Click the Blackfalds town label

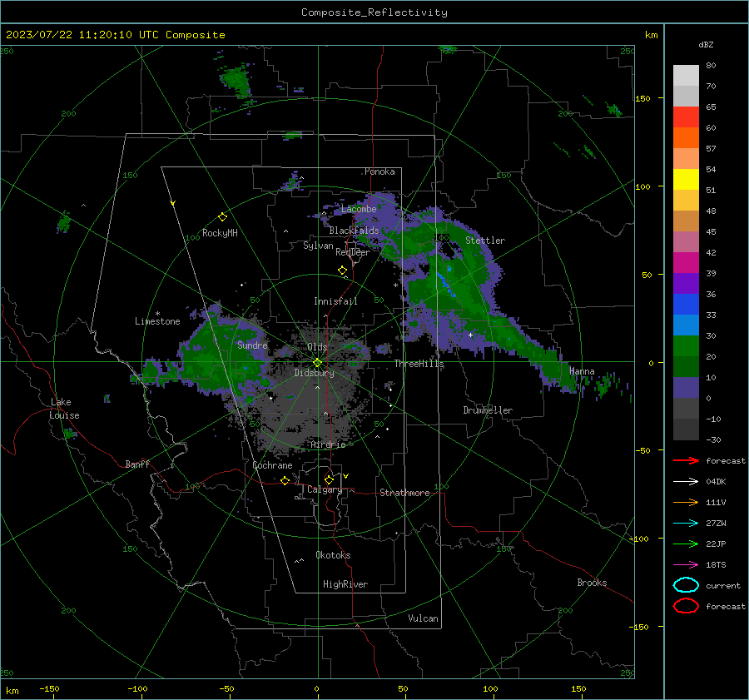pyautogui.click(x=354, y=231)
